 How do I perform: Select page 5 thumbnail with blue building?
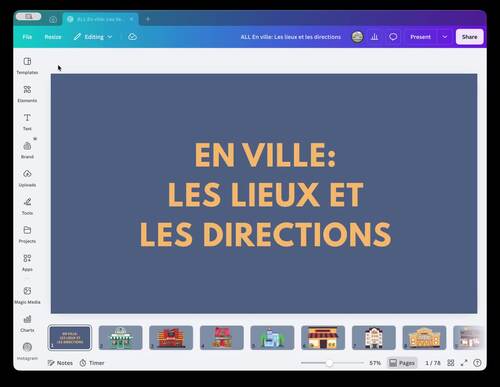pos(272,338)
